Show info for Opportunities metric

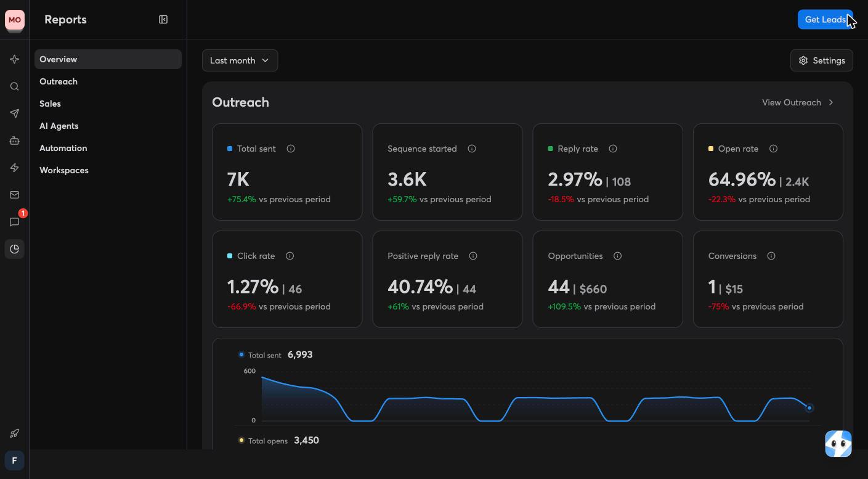617,256
